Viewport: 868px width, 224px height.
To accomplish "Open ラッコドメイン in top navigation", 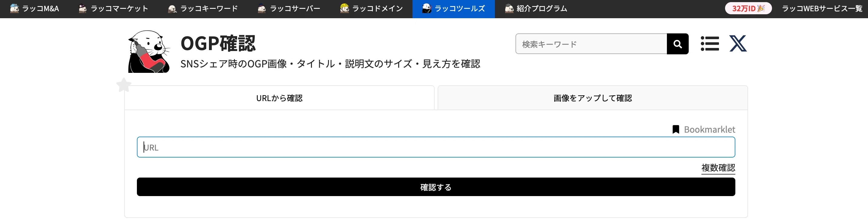I will coord(371,9).
